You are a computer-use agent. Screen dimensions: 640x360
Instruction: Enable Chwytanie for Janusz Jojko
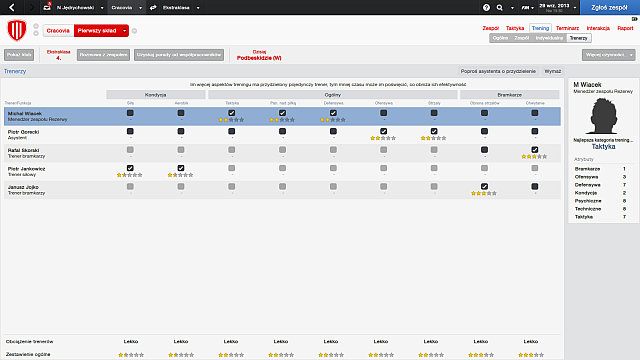pos(535,186)
